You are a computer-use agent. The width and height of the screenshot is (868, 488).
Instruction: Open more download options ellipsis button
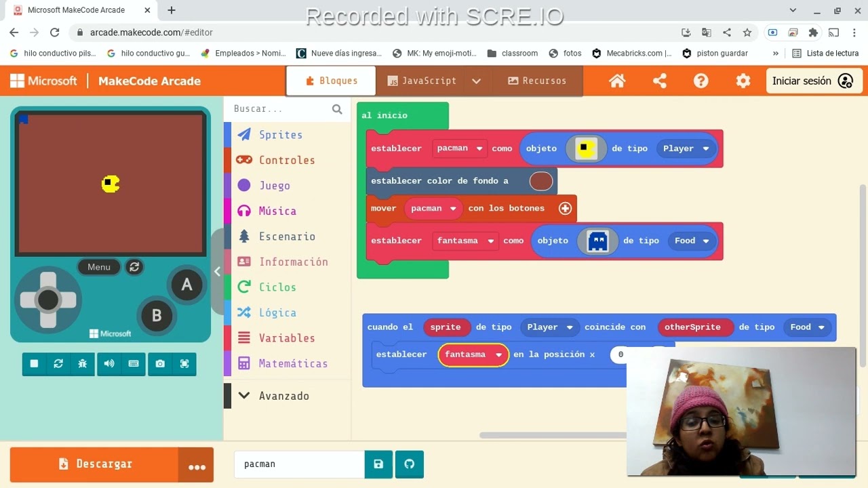[x=197, y=466]
